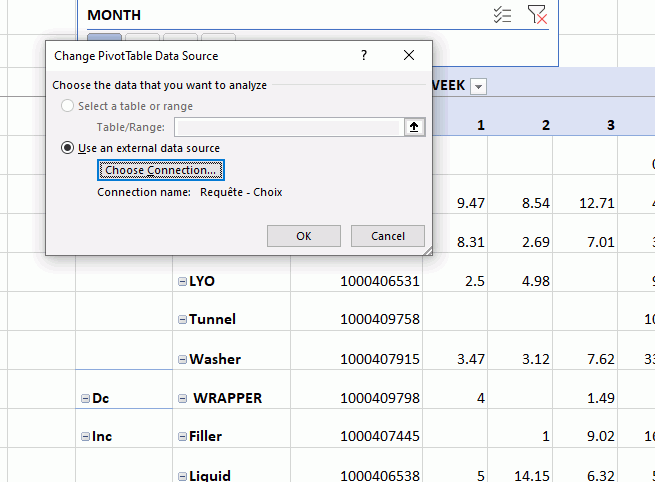Collapse the Liquid row group
The height and width of the screenshot is (482, 655).
(182, 476)
